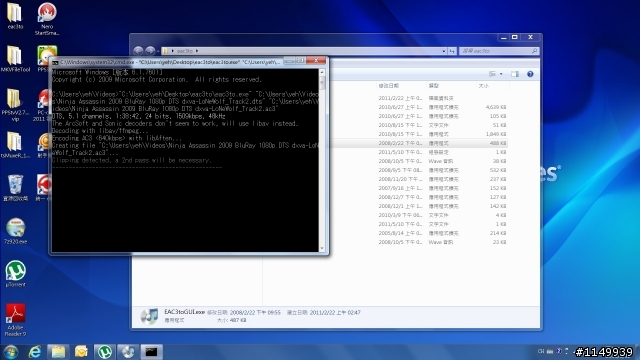The image size is (640, 360).
Task: Click the Forward arrow in the Explorer window
Action: coord(150,51)
